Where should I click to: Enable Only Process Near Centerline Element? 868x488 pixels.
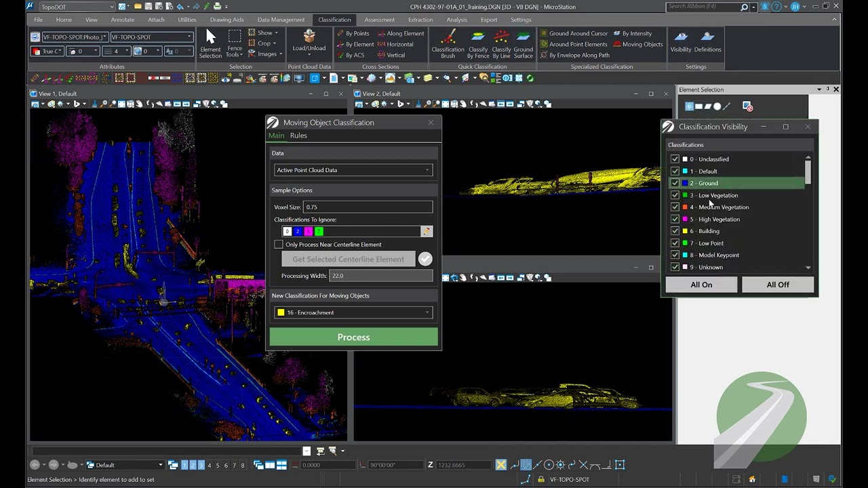279,244
